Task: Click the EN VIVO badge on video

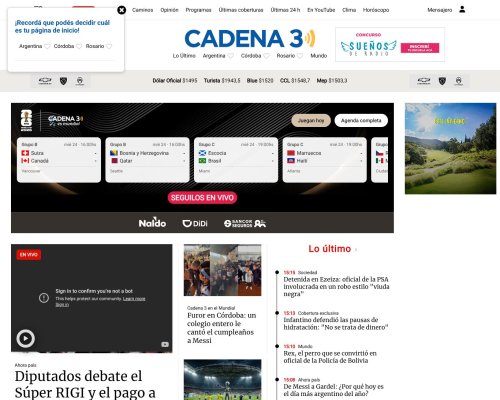Action: tap(29, 255)
